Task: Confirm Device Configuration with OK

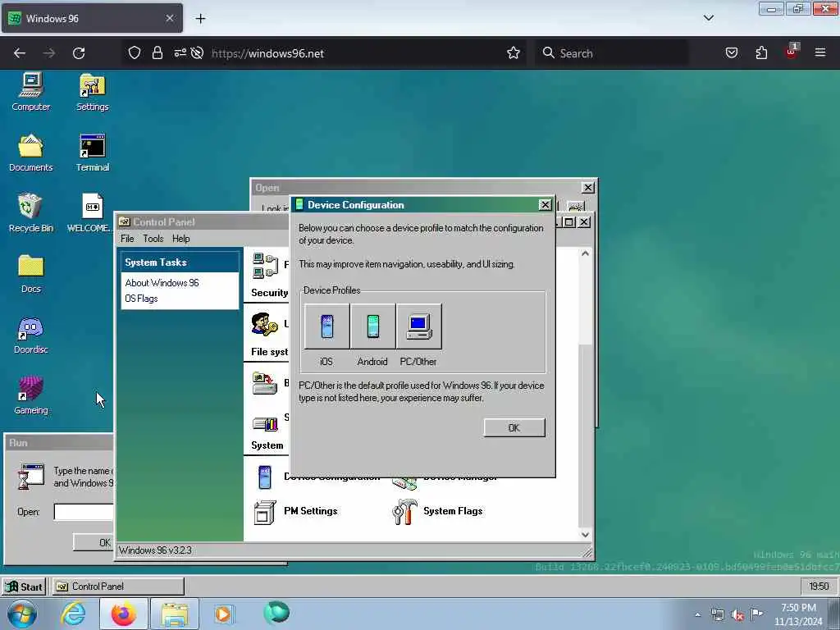Action: [x=514, y=427]
